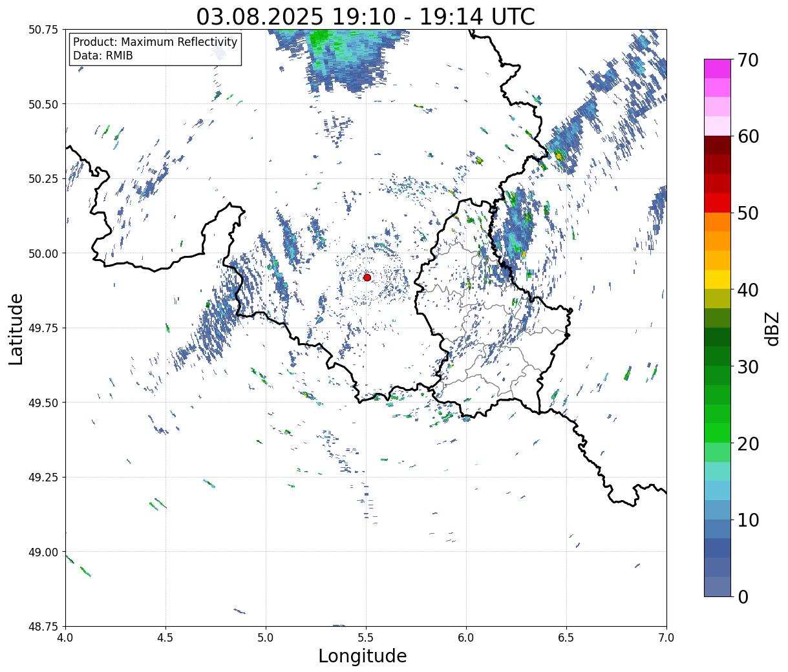Click the 6.5 longitude tick label

click(x=566, y=638)
